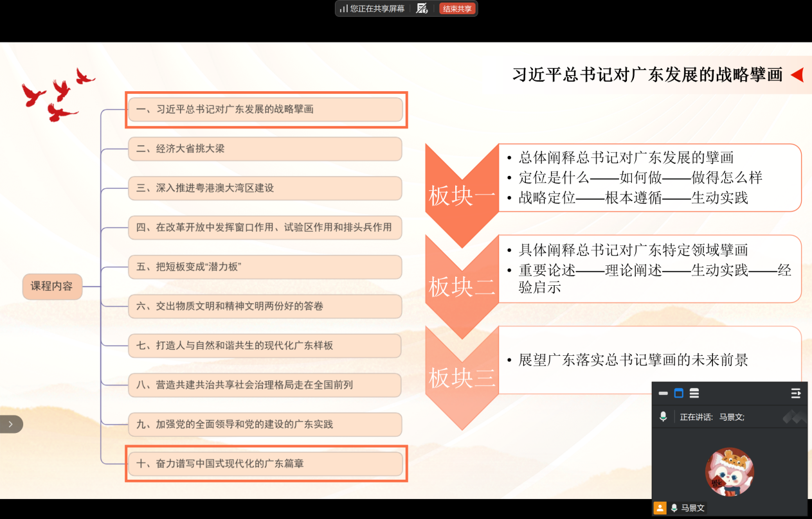
Task: Select outline item 一、习近平总书记对广东发展的战略擘画
Action: (265, 109)
